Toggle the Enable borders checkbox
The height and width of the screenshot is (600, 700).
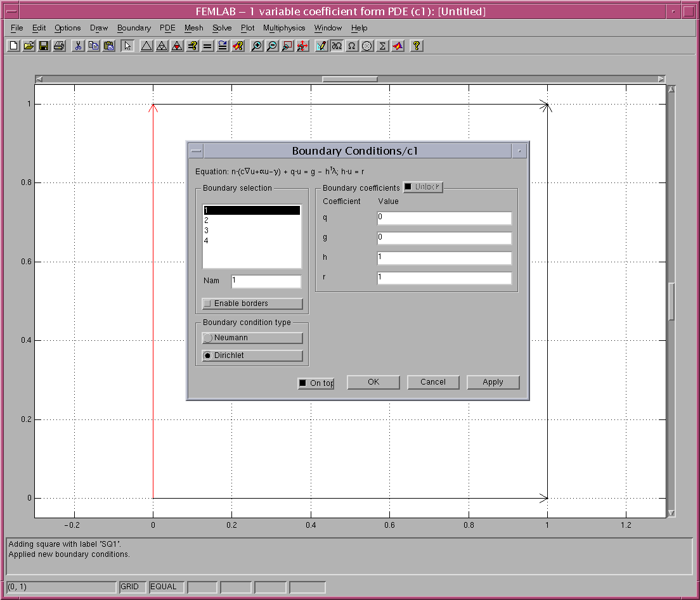[252, 303]
